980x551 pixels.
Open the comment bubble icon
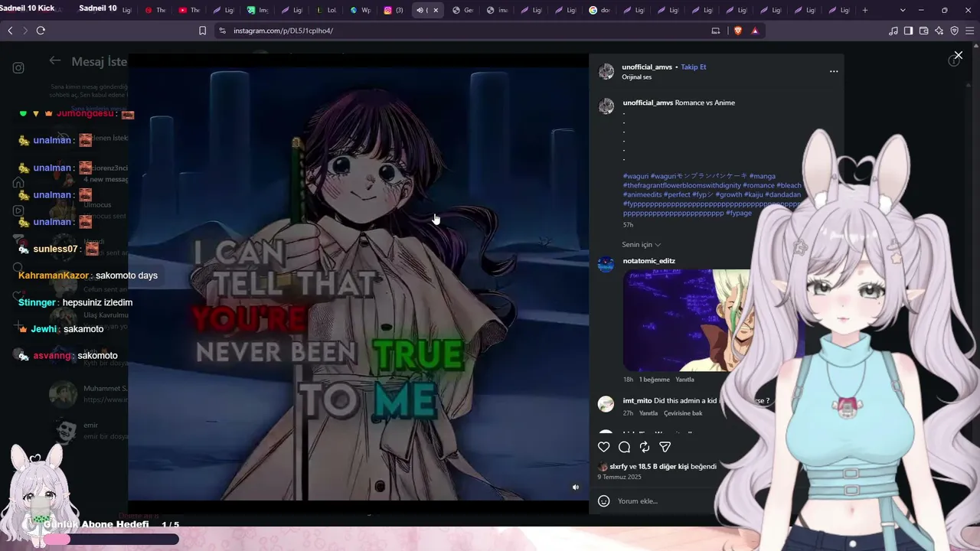[624, 447]
